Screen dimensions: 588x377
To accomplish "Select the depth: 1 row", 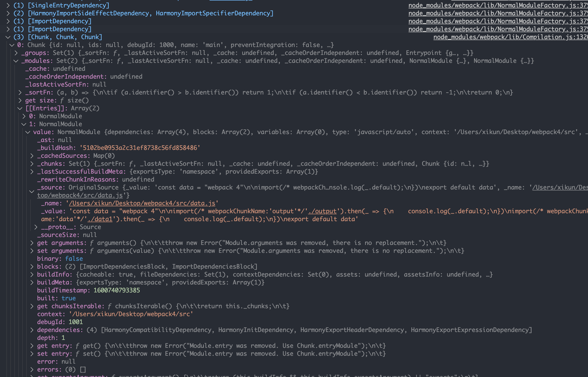I will pos(51,338).
